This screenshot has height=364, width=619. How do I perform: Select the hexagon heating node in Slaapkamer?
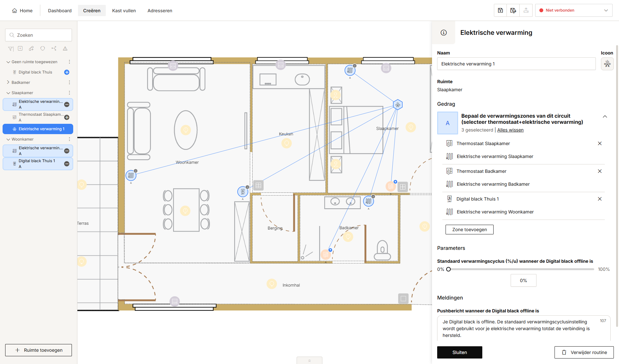(x=398, y=104)
